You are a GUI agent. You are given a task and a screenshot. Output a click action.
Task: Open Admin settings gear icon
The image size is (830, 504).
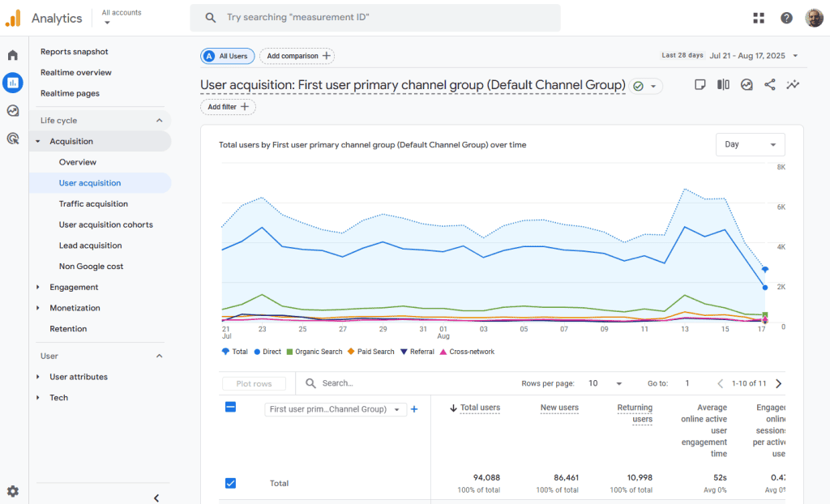13,491
